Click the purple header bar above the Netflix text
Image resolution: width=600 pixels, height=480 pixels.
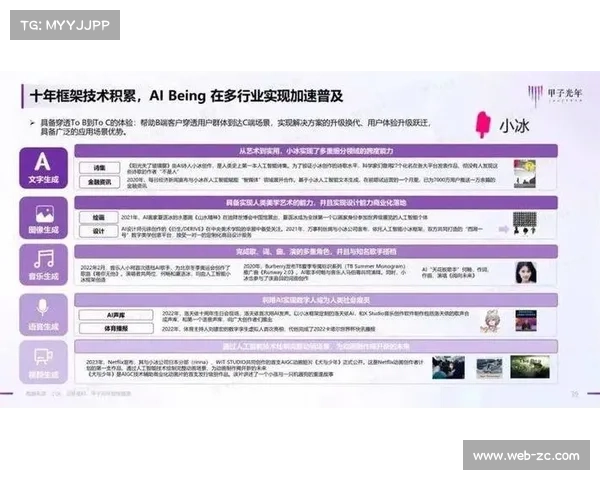pos(316,346)
